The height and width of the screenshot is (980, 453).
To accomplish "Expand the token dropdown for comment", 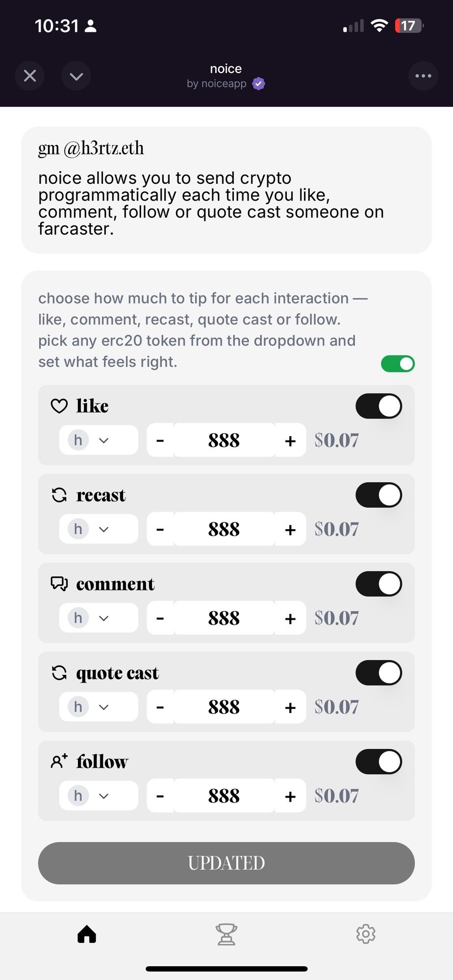I will coord(99,618).
